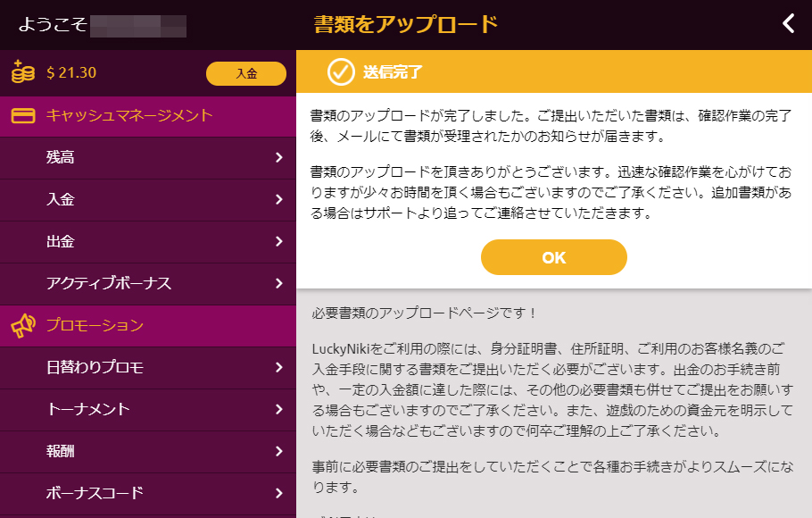Click the coin stack balance icon

[23, 72]
